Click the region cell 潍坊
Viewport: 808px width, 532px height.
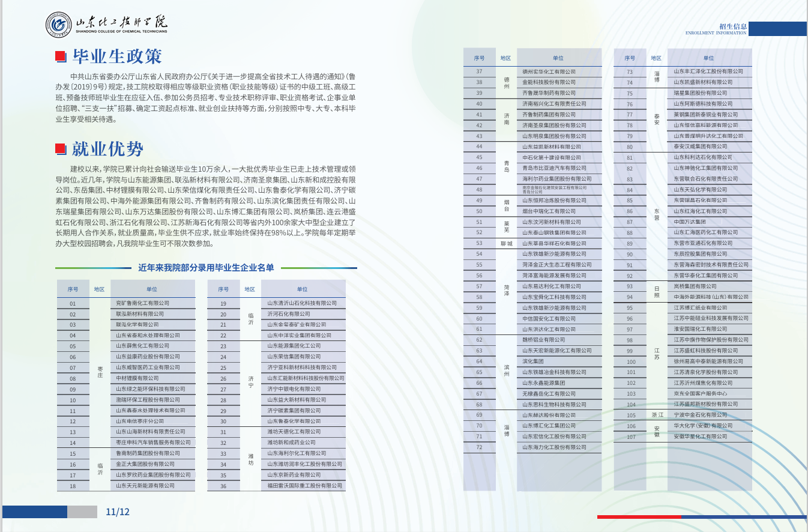tap(251, 459)
